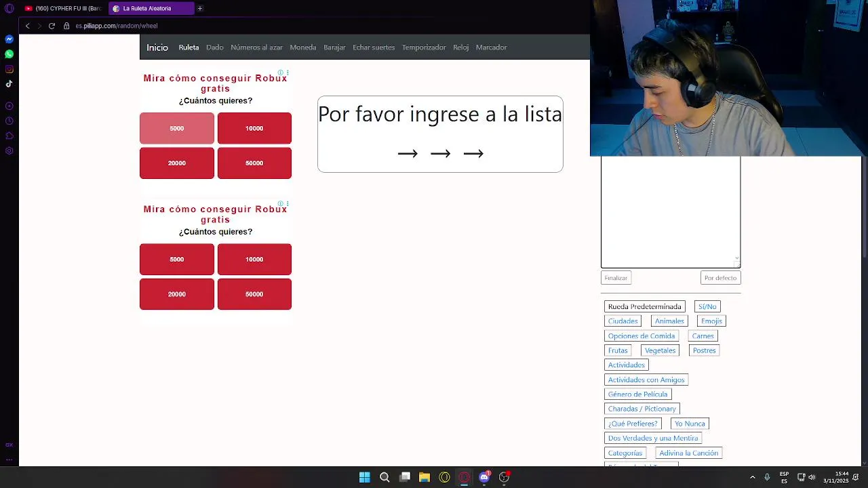This screenshot has width=868, height=488.
Task: Select the ¿Qué Prefieres? preset
Action: tap(633, 424)
